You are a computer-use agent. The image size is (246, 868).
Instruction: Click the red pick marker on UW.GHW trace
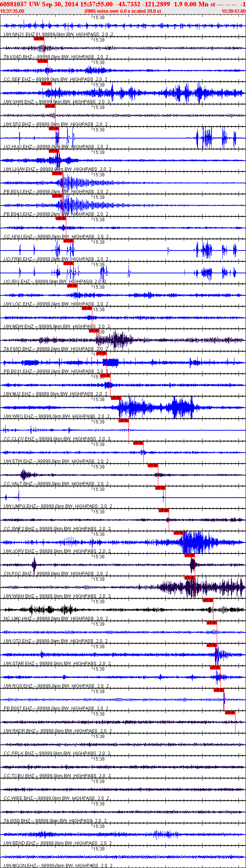click(46, 84)
